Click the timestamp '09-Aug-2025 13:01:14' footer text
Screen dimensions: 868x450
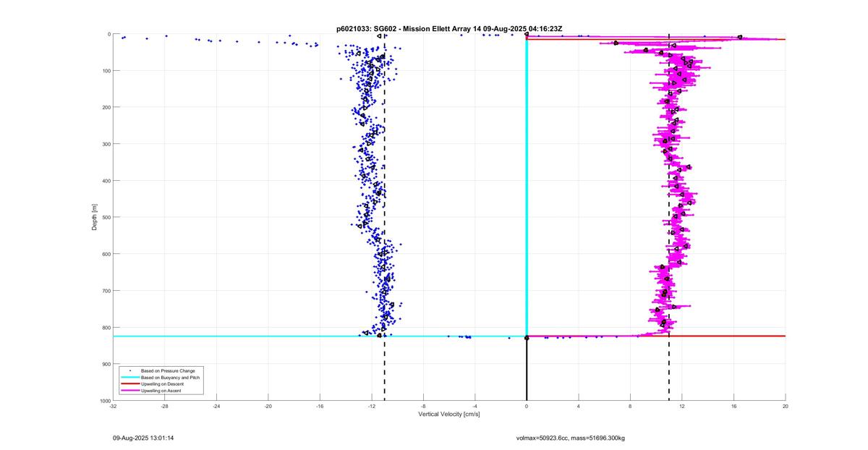143,438
